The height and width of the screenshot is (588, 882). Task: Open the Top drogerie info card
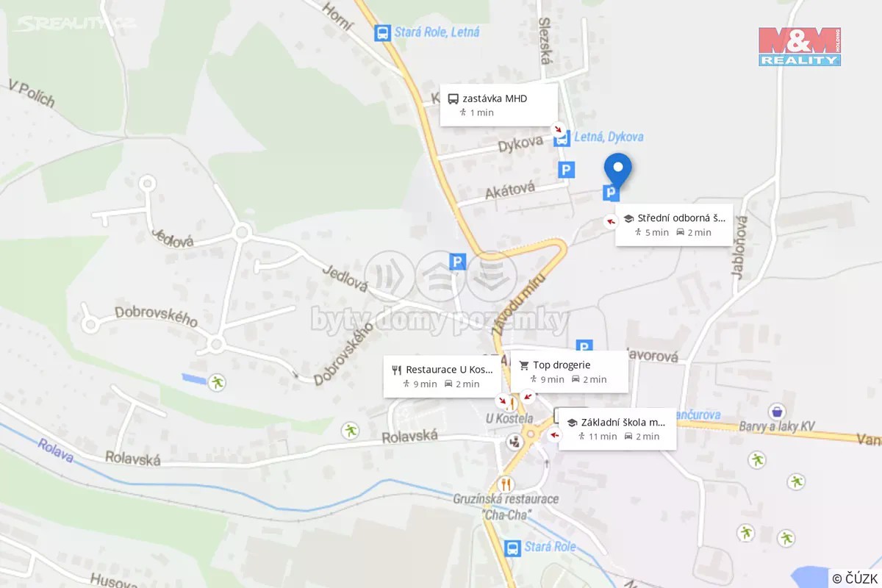pos(570,372)
